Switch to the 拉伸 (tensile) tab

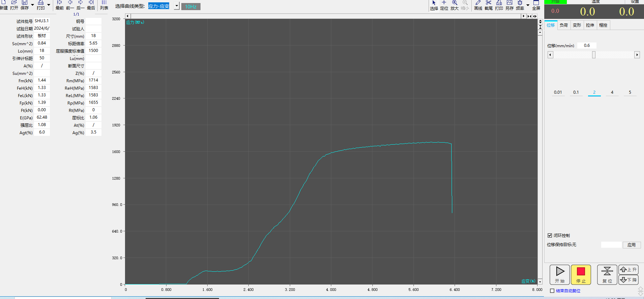(590, 25)
